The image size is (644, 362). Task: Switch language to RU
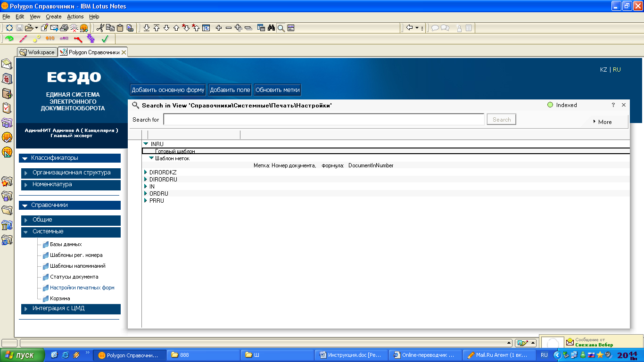617,70
